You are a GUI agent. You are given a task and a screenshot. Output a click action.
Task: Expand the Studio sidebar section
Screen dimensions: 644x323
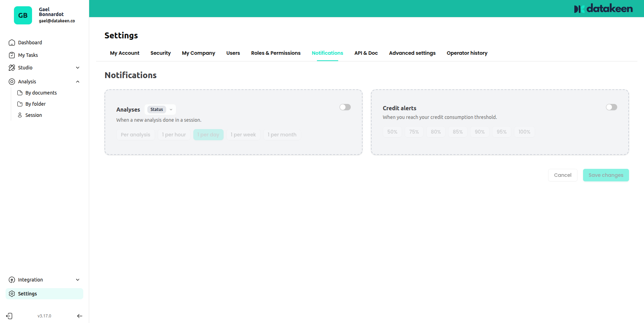[78, 68]
